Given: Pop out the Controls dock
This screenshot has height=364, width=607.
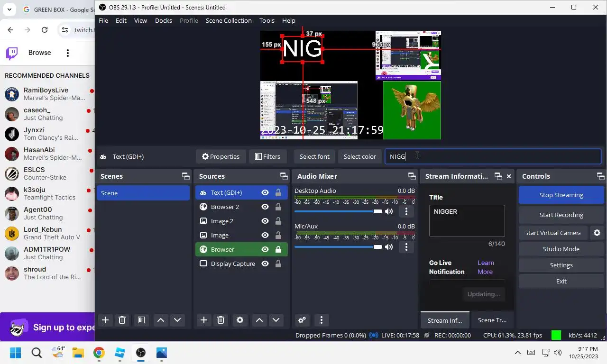Looking at the screenshot, I should point(600,176).
